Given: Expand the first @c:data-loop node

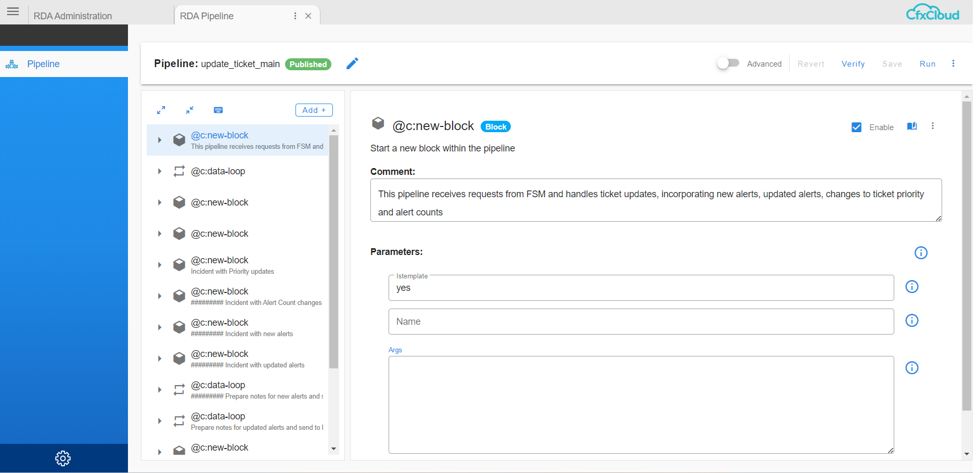Looking at the screenshot, I should click(160, 171).
